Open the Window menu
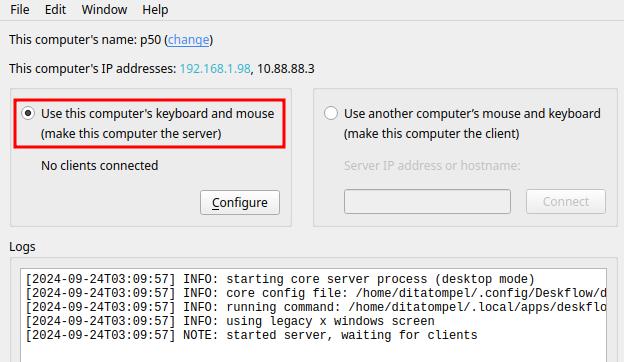624x362 pixels. (104, 9)
